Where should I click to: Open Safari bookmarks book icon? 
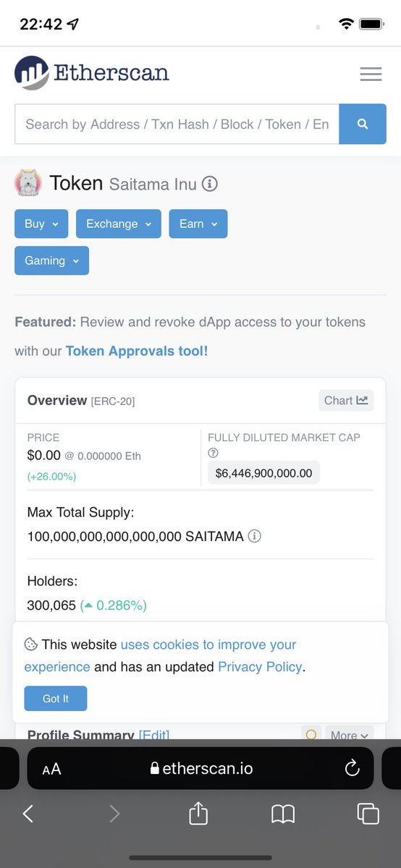click(283, 814)
